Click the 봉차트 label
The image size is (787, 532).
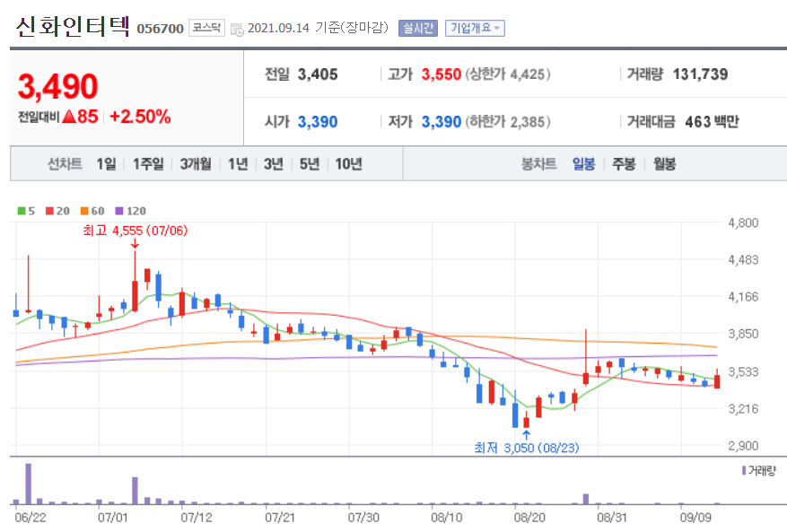pos(539,163)
